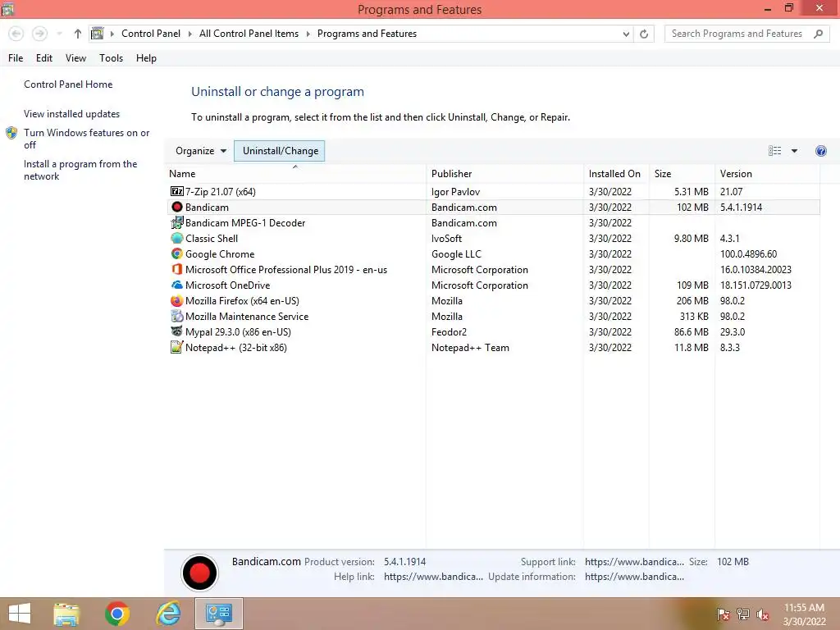
Task: Open File Explorer from the taskbar
Action: (66, 614)
